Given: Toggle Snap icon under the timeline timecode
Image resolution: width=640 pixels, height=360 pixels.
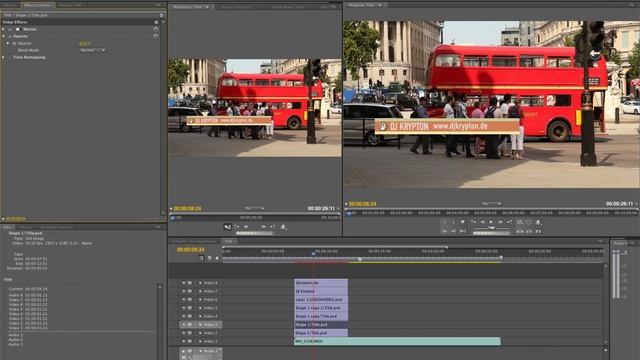Looking at the screenshot, I should pos(201,258).
